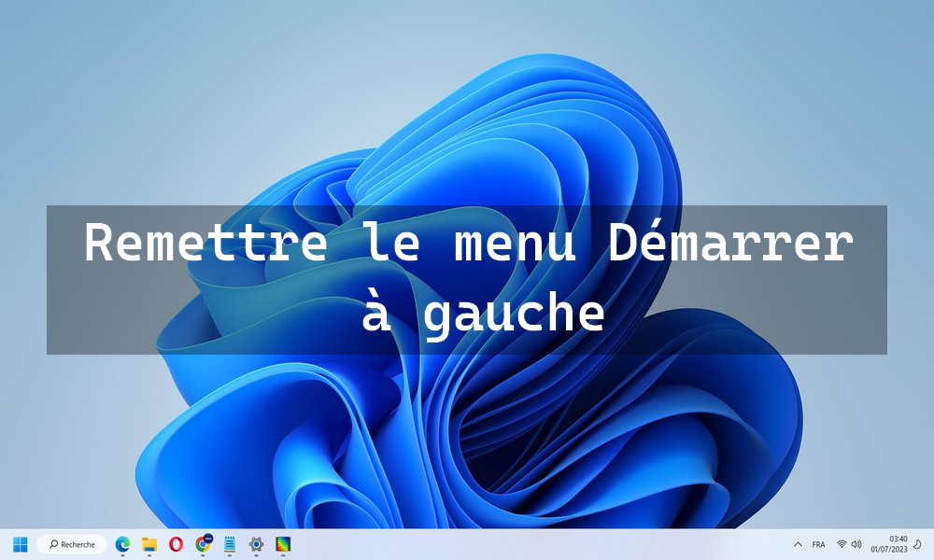Image resolution: width=934 pixels, height=560 pixels.
Task: Open Notepad from the taskbar
Action: [x=229, y=543]
